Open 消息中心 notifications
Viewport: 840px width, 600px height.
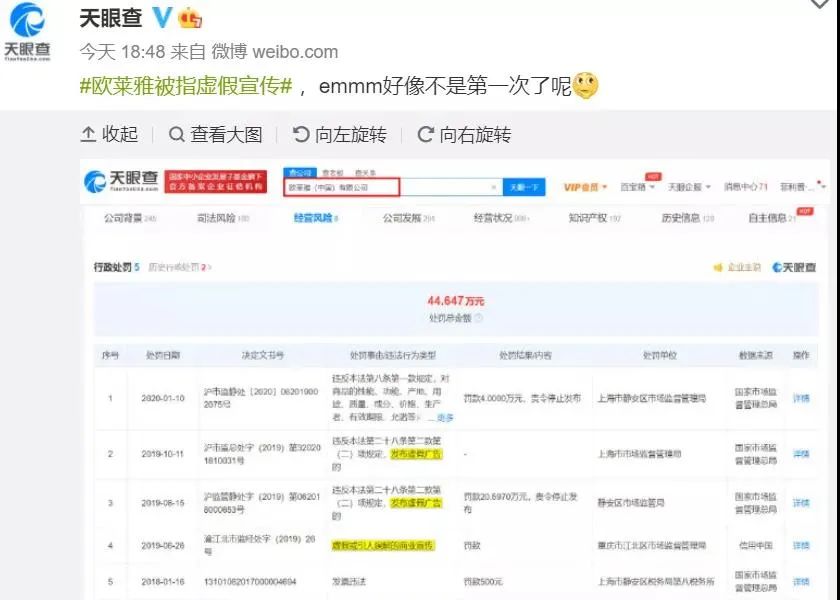[x=746, y=187]
